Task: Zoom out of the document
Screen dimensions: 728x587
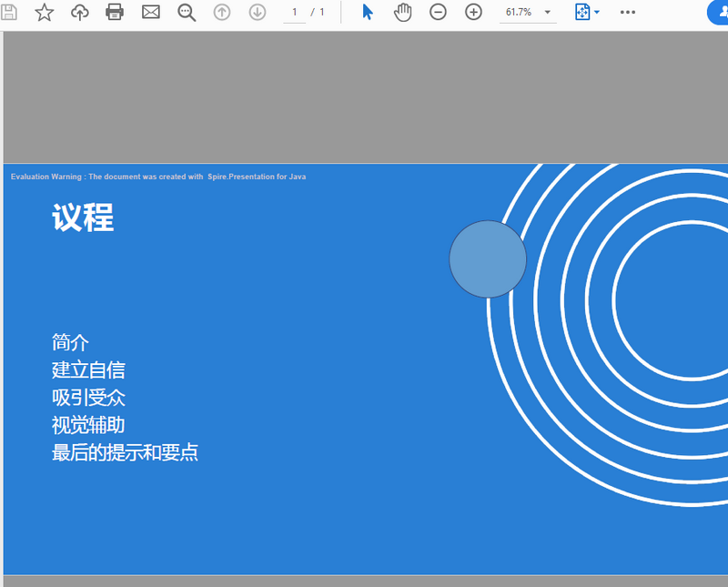Action: pos(438,12)
